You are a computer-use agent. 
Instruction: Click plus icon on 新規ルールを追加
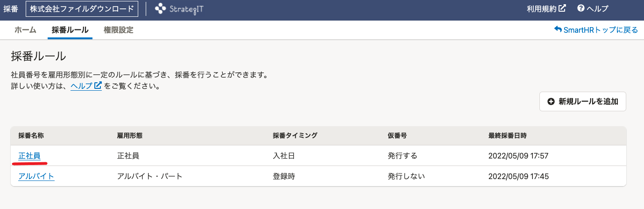coord(551,101)
